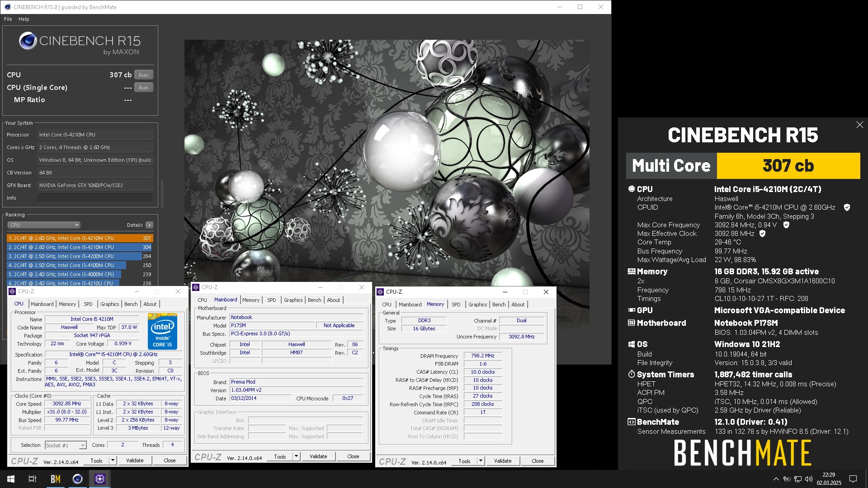Open SPD tab in Memory CPU-Z window
Viewport: 868px width, 488px height.
pos(456,305)
